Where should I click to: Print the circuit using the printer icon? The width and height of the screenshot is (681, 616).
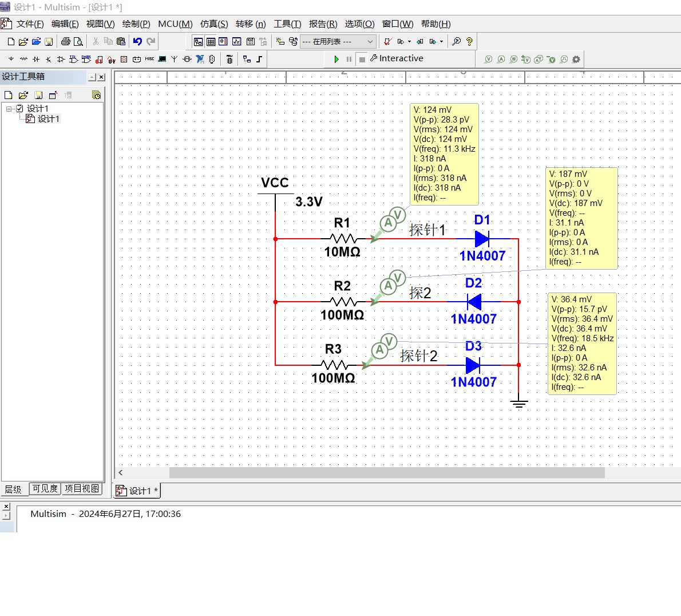click(x=66, y=42)
